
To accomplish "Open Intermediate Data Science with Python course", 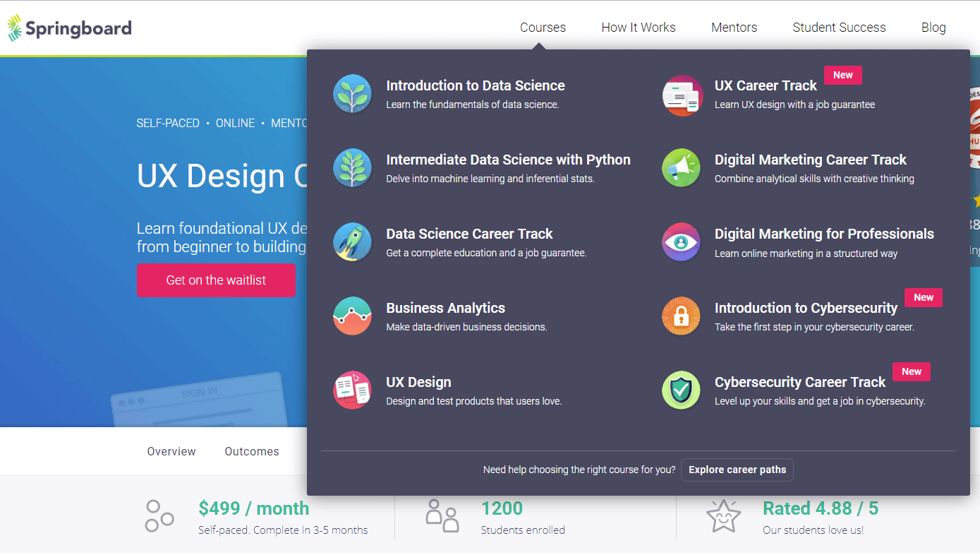I will point(508,160).
